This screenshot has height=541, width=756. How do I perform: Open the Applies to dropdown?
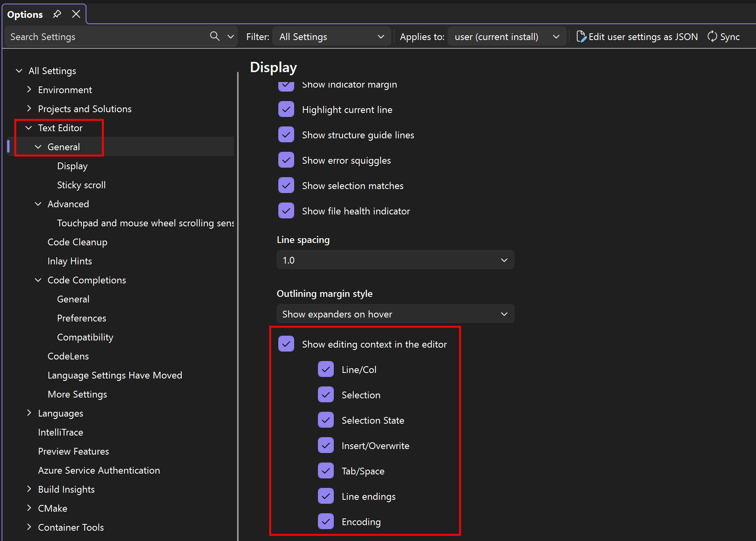tap(507, 36)
